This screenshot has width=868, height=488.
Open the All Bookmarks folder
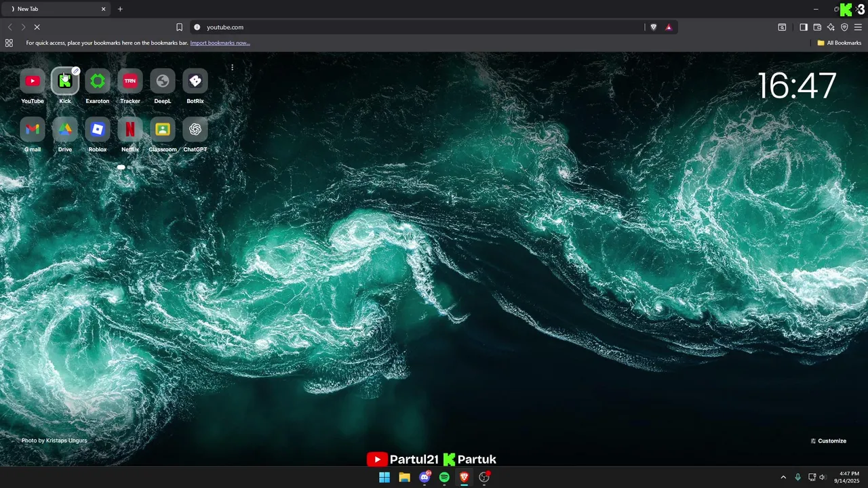click(840, 43)
